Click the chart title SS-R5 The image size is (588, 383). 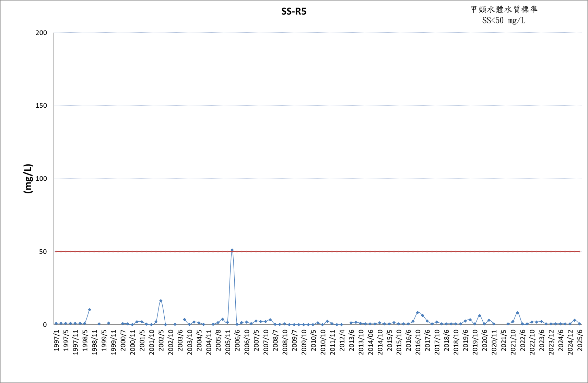[x=294, y=12]
